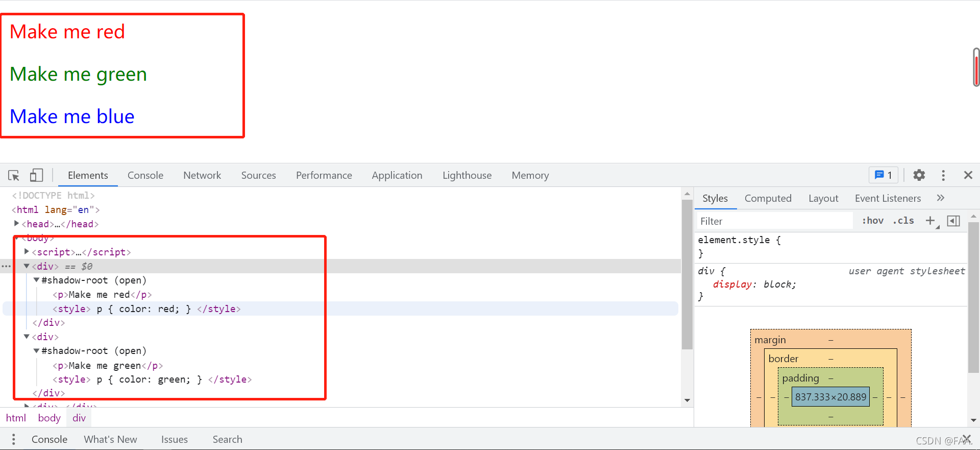This screenshot has width=980, height=450.
Task: Click the 'Make me green' page text
Action: pyautogui.click(x=78, y=74)
